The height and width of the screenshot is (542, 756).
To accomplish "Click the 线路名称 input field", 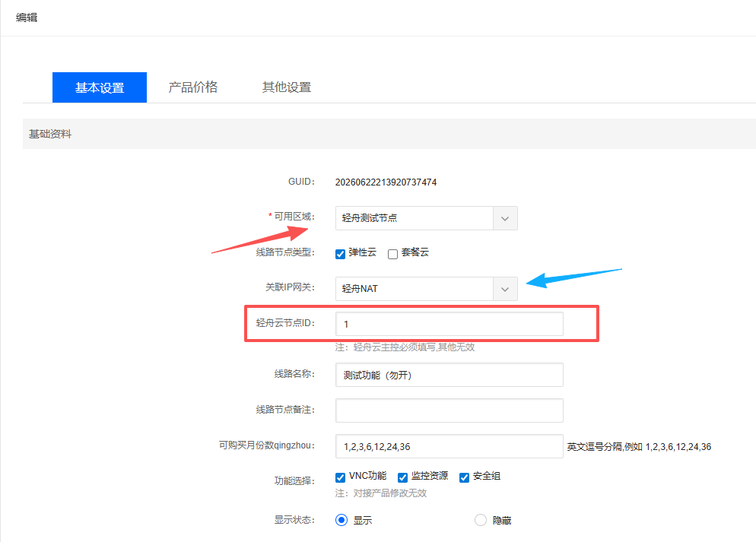I will coord(449,375).
